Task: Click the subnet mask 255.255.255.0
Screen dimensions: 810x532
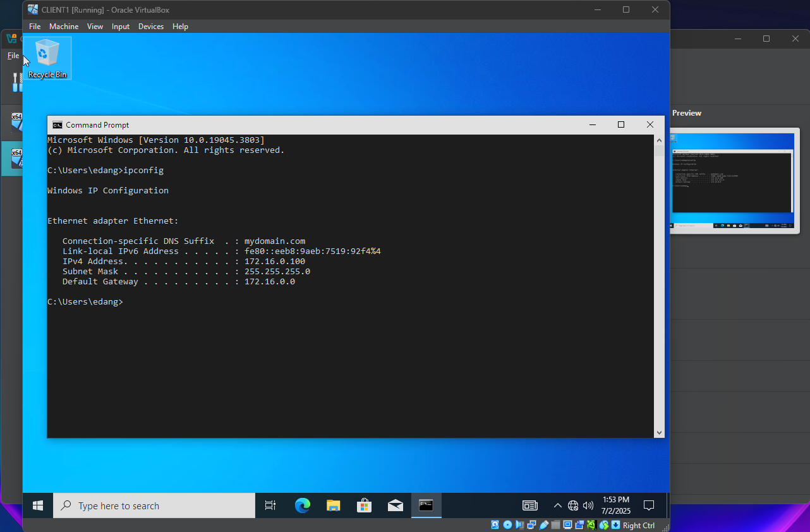Action: click(x=277, y=272)
